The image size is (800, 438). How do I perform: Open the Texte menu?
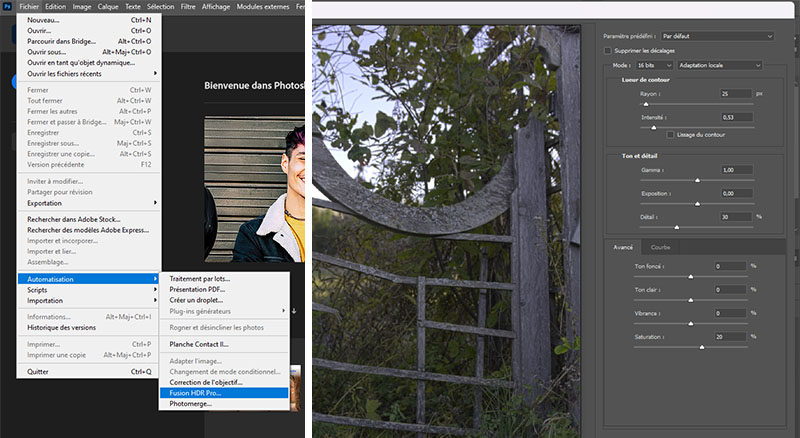click(x=133, y=7)
